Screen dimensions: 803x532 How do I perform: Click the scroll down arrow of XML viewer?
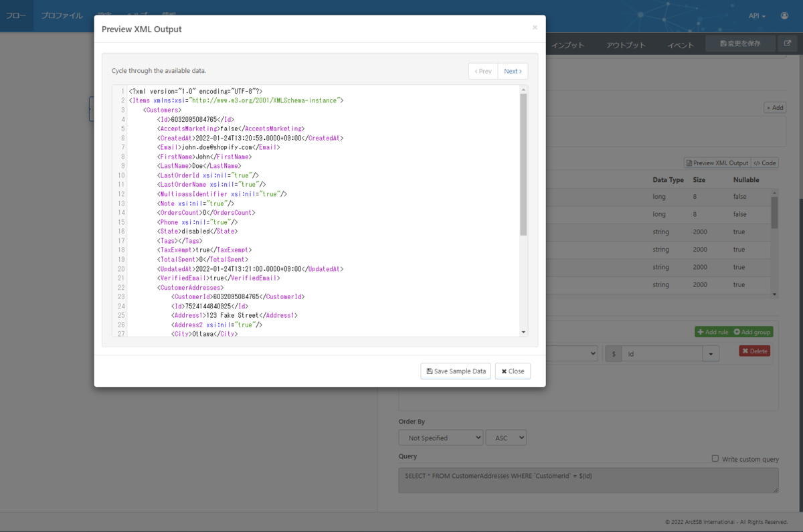click(x=523, y=332)
